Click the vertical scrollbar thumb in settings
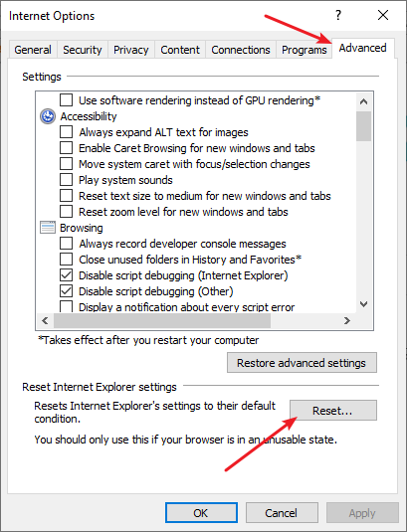This screenshot has width=407, height=532. point(363,126)
